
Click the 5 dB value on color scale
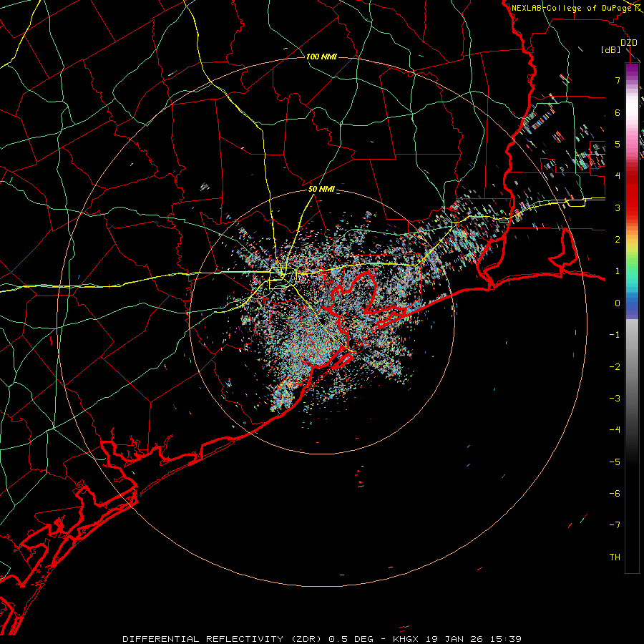(618, 144)
